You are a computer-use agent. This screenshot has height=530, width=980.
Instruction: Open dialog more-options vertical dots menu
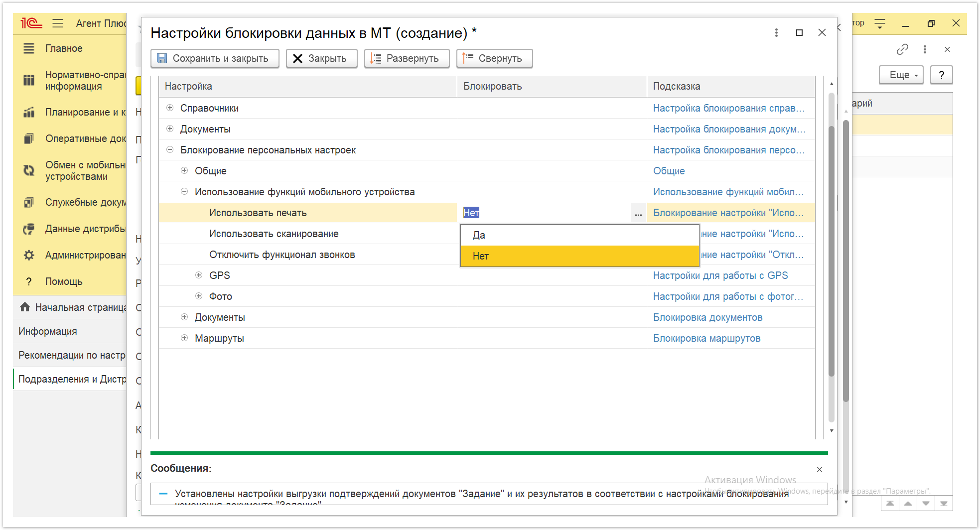coord(776,32)
